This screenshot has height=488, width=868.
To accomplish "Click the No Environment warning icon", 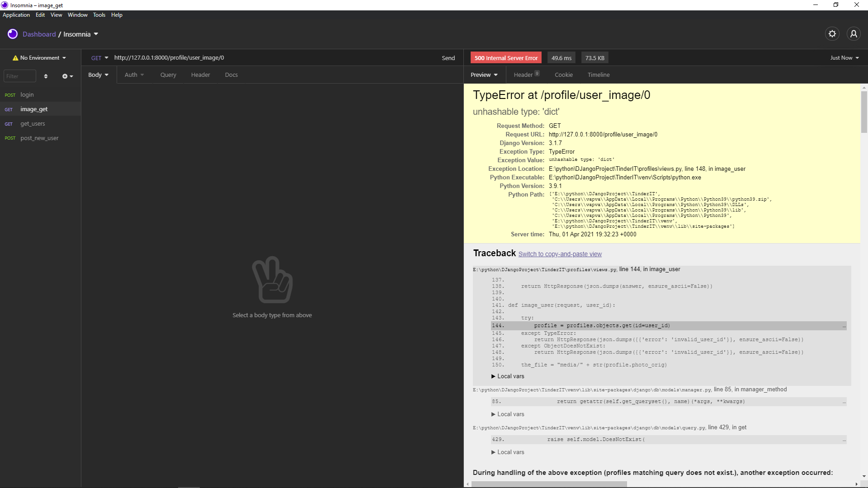I will click(15, 58).
